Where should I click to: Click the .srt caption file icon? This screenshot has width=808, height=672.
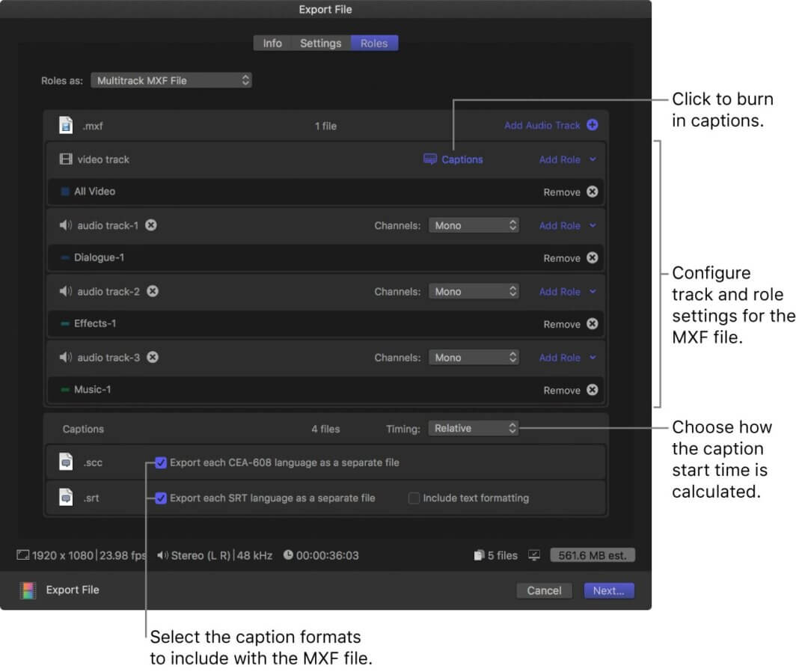67,498
